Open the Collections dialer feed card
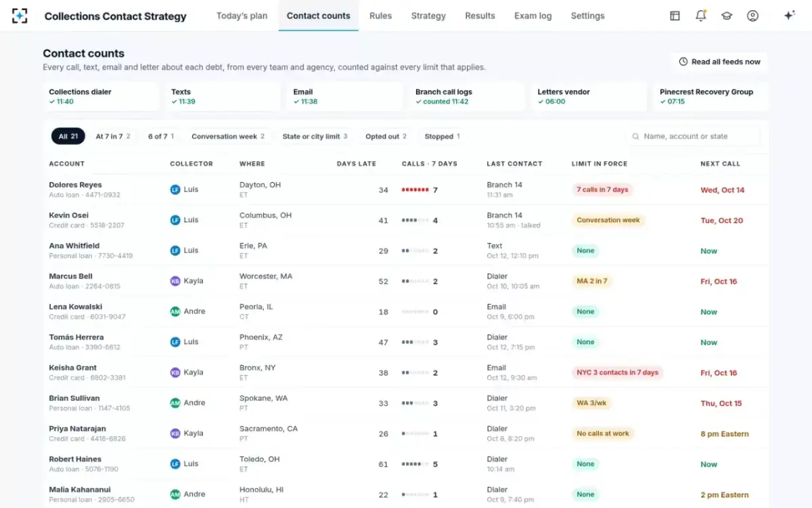This screenshot has height=508, width=812. (100, 96)
